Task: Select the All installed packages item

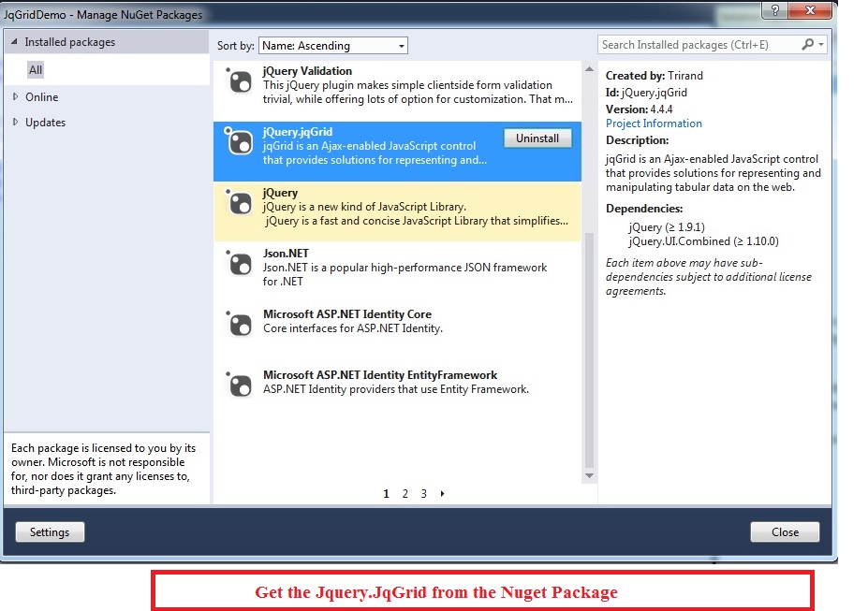Action: point(36,69)
